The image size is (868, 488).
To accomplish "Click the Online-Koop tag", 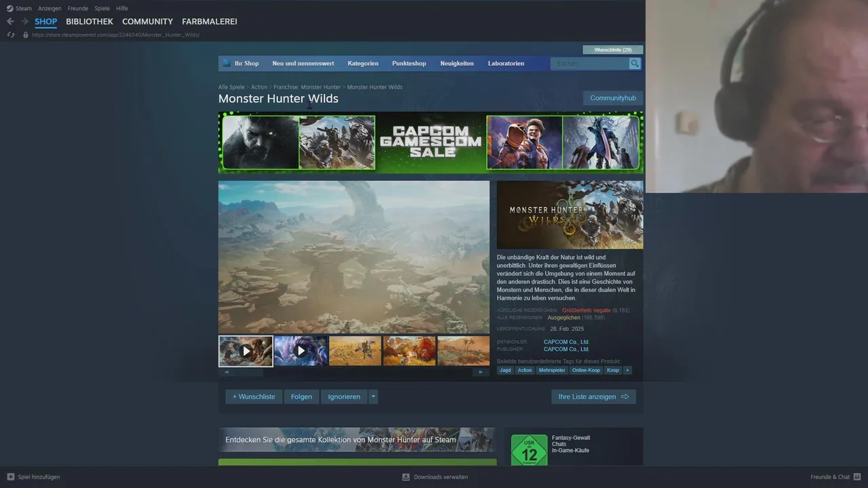I will coord(586,370).
